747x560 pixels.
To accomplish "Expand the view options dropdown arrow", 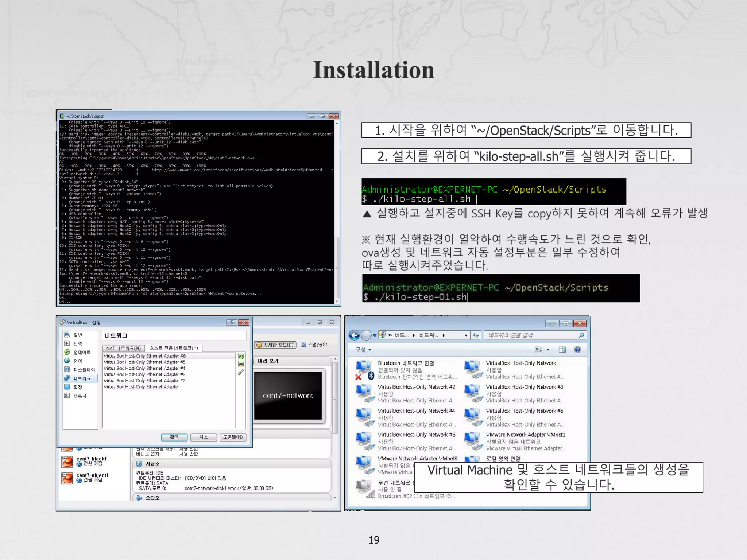I will (548, 350).
